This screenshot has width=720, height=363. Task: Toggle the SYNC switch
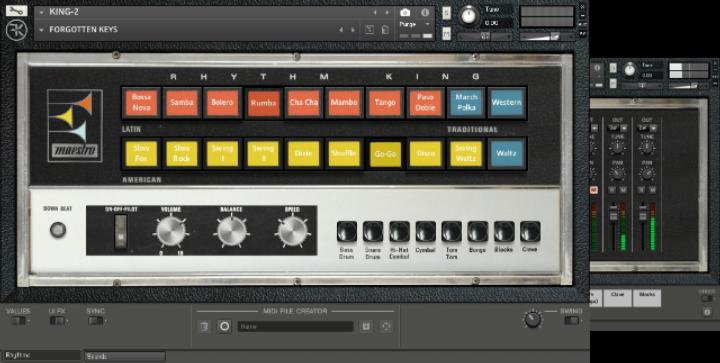click(96, 321)
